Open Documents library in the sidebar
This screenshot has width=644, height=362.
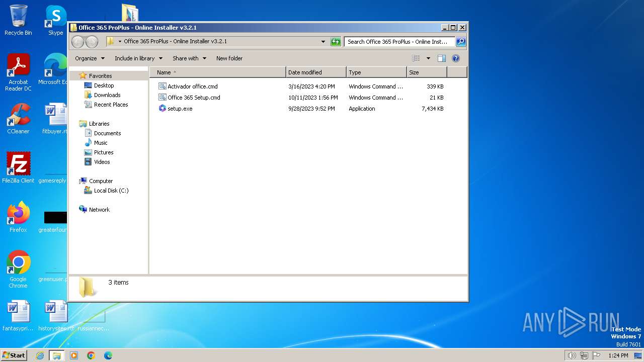(x=107, y=133)
